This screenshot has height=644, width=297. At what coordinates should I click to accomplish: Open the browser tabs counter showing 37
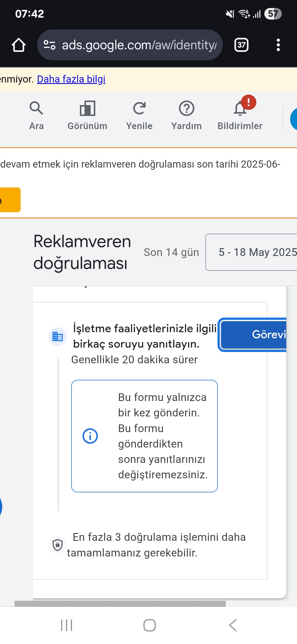pos(241,45)
